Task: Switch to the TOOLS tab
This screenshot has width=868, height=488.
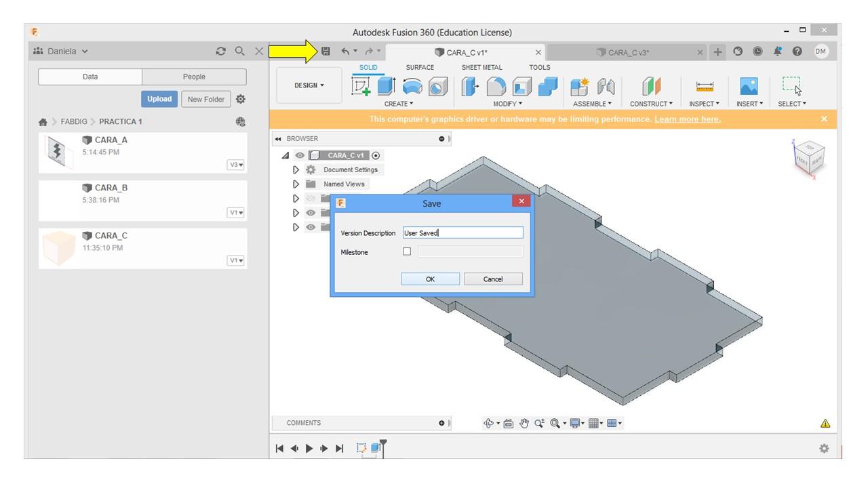Action: (x=540, y=67)
